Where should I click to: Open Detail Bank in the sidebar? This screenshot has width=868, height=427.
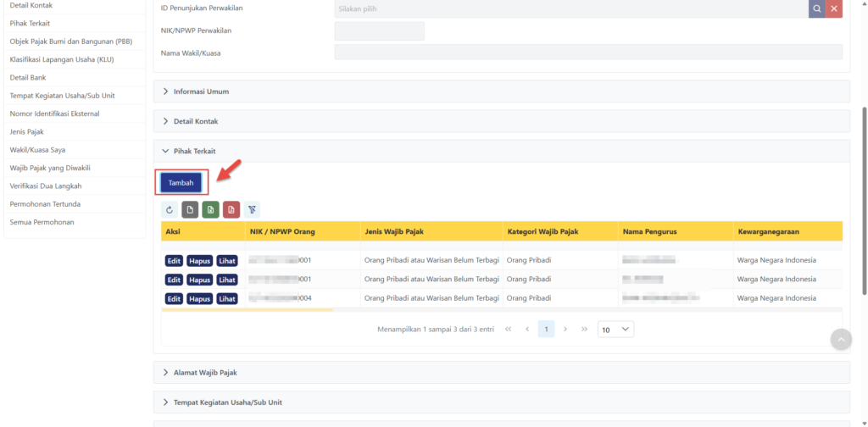(28, 77)
